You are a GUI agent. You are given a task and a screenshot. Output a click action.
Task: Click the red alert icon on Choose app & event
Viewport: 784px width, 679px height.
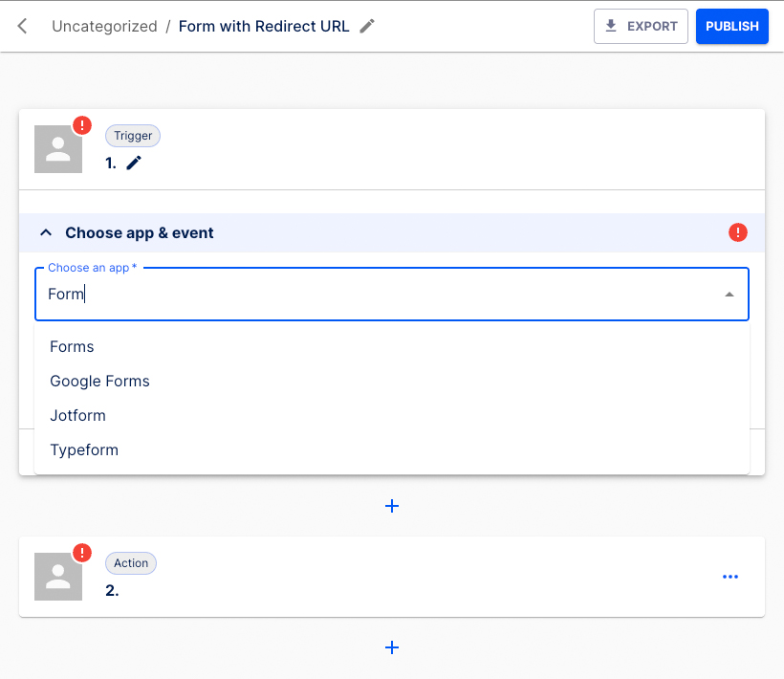pos(737,231)
